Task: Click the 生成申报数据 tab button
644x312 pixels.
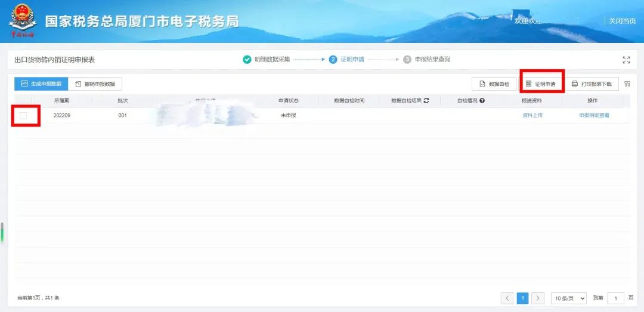Action: point(41,84)
